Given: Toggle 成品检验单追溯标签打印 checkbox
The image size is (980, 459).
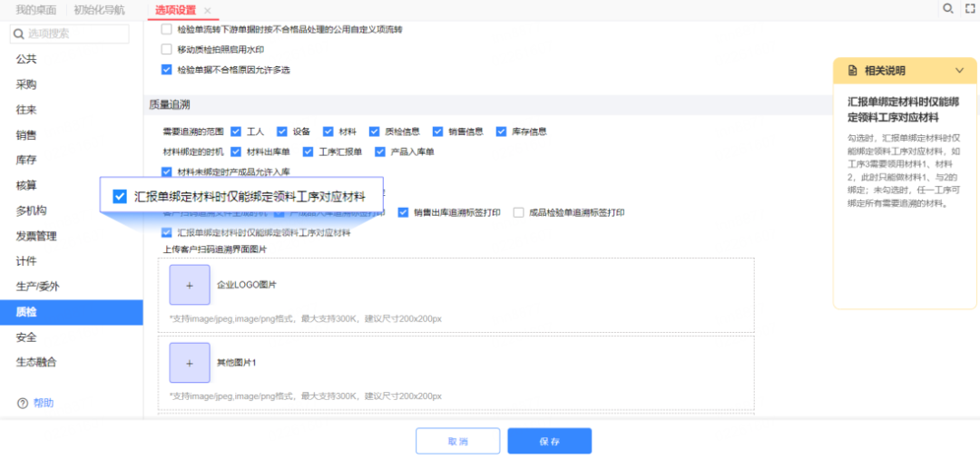Looking at the screenshot, I should tap(519, 213).
